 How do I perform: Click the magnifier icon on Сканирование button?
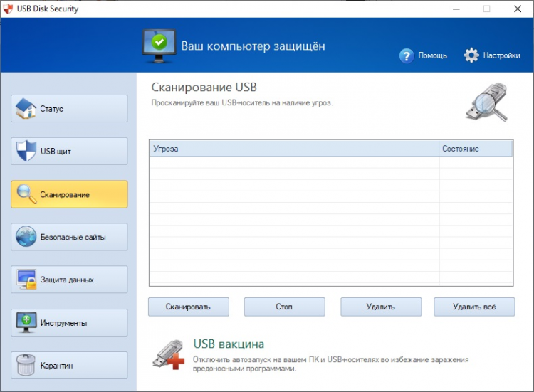point(26,194)
